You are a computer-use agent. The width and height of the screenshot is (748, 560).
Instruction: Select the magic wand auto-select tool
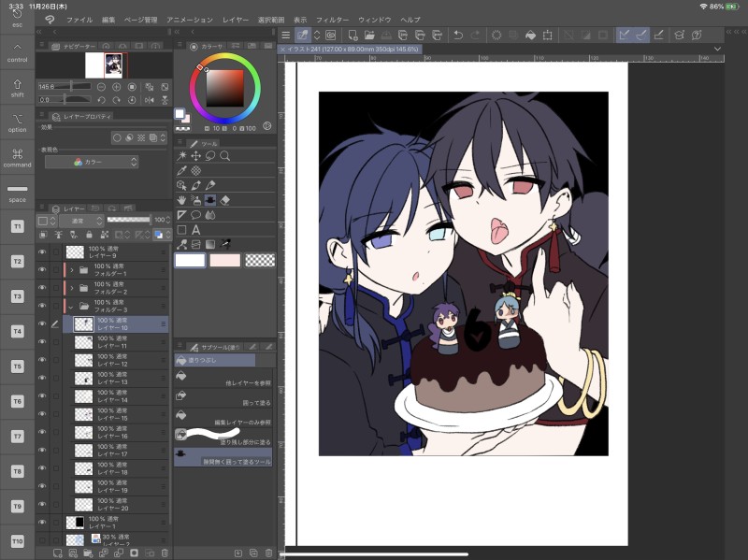181,156
